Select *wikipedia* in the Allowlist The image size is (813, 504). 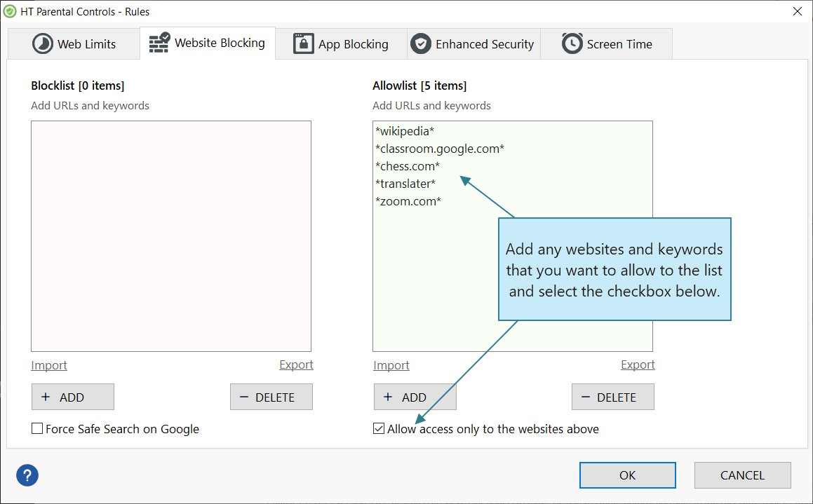tap(405, 132)
